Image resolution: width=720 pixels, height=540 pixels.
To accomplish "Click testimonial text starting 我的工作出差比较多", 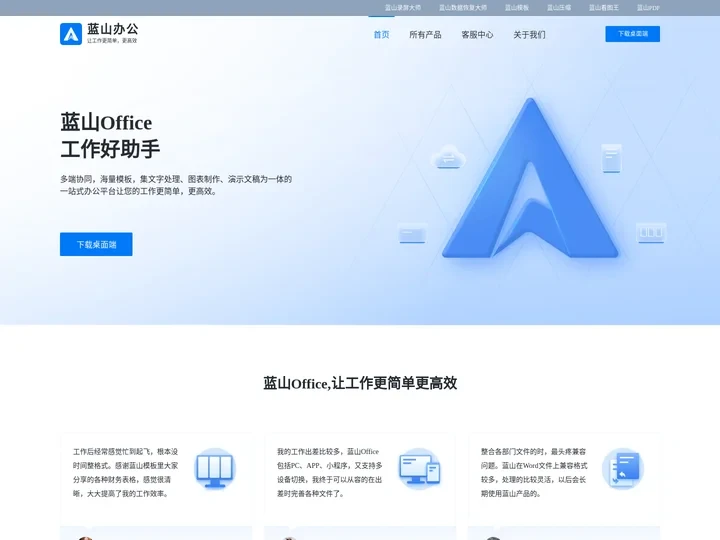I will pyautogui.click(x=330, y=472).
